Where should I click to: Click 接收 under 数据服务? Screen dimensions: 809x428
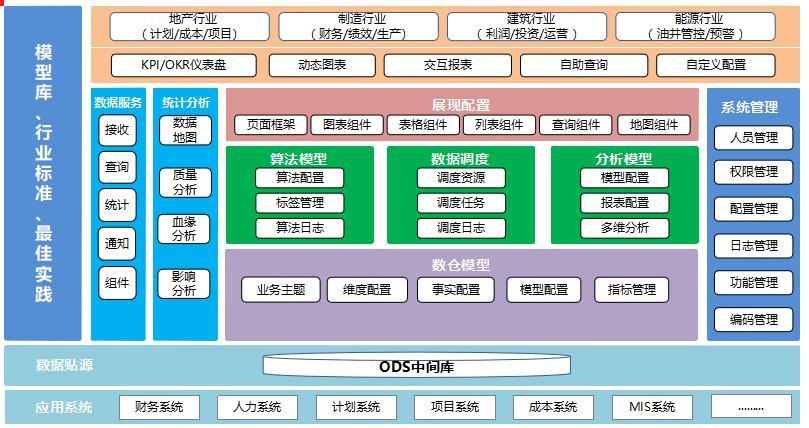pos(117,130)
